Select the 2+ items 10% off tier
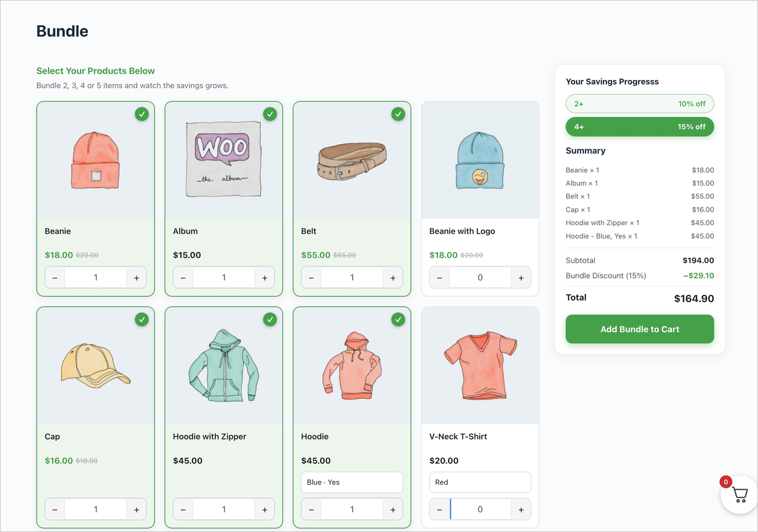Viewport: 758px width, 532px height. [640, 104]
